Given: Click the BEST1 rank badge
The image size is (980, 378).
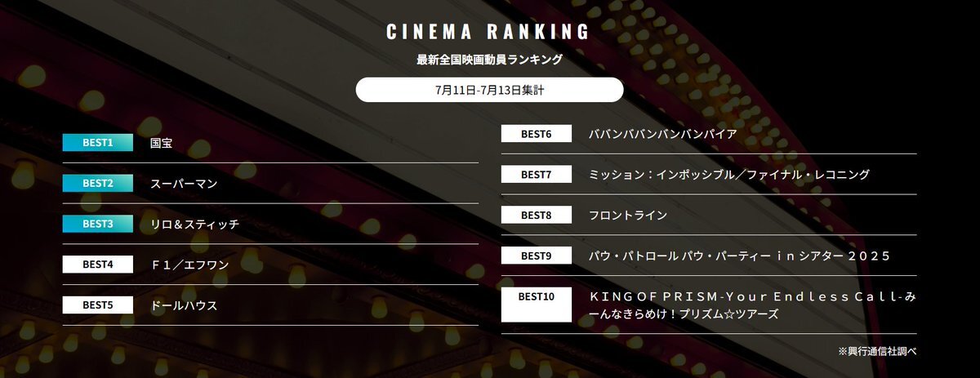Looking at the screenshot, I should click(97, 143).
